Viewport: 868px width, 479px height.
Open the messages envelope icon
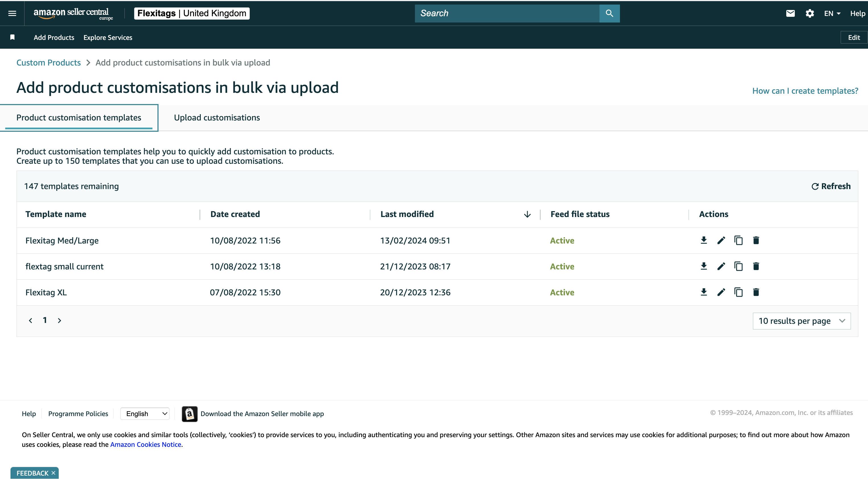(x=790, y=13)
